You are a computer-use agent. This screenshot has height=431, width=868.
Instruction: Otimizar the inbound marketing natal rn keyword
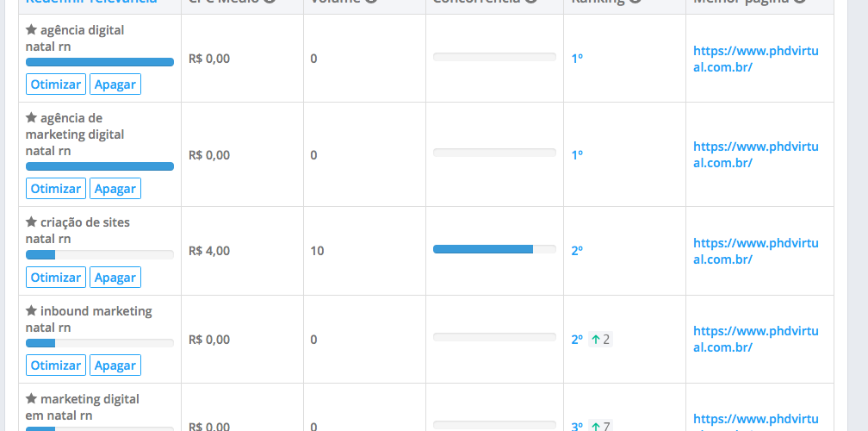click(56, 365)
